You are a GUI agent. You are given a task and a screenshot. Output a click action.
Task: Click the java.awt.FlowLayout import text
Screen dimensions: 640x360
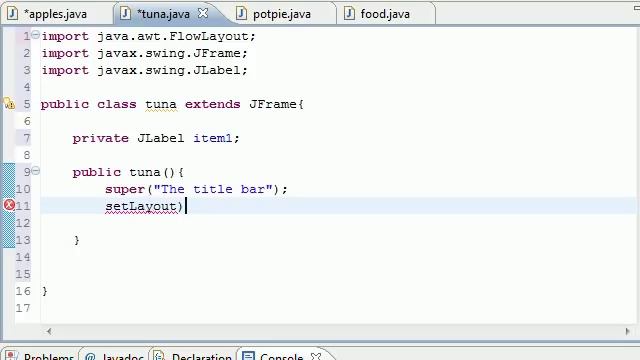click(x=173, y=36)
